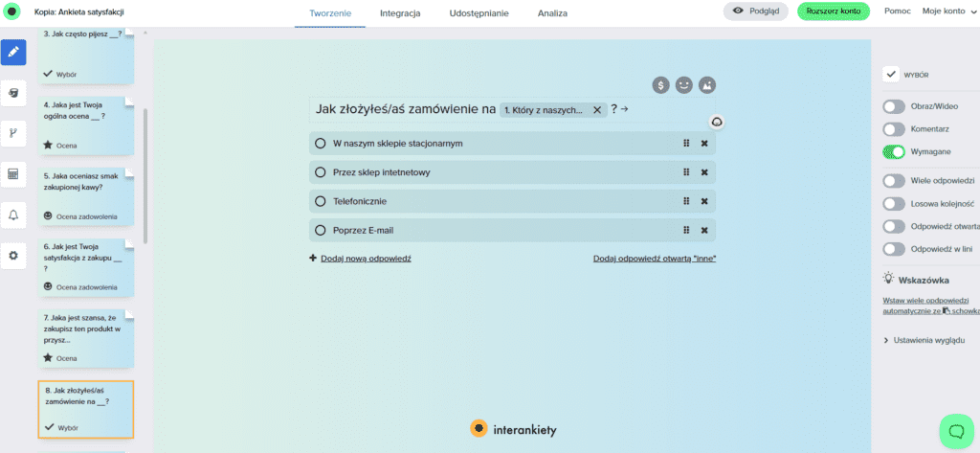Switch to the Analiza tab
Image resolution: width=980 pixels, height=453 pixels.
point(552,13)
